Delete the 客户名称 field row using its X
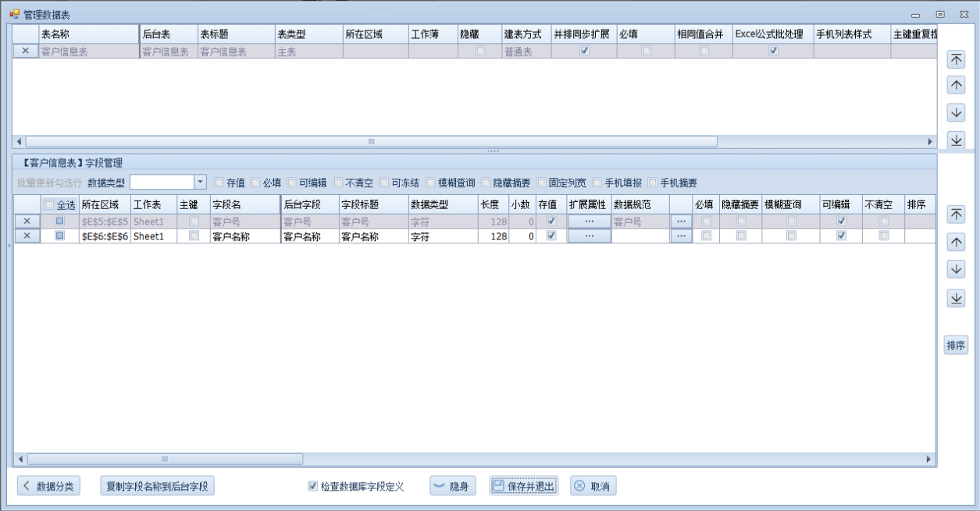The height and width of the screenshot is (511, 980). click(26, 236)
